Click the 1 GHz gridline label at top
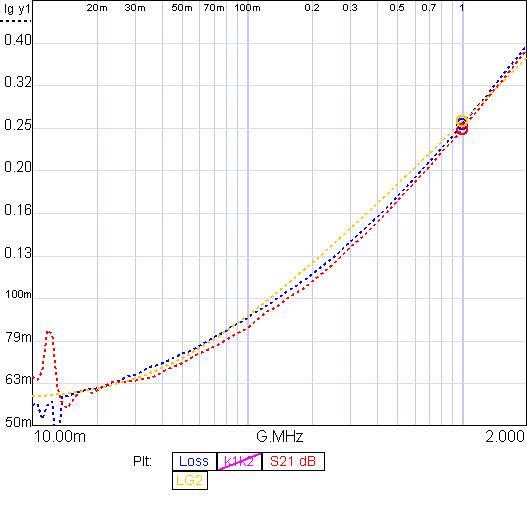Screen dimensions: 527x527 462,8
